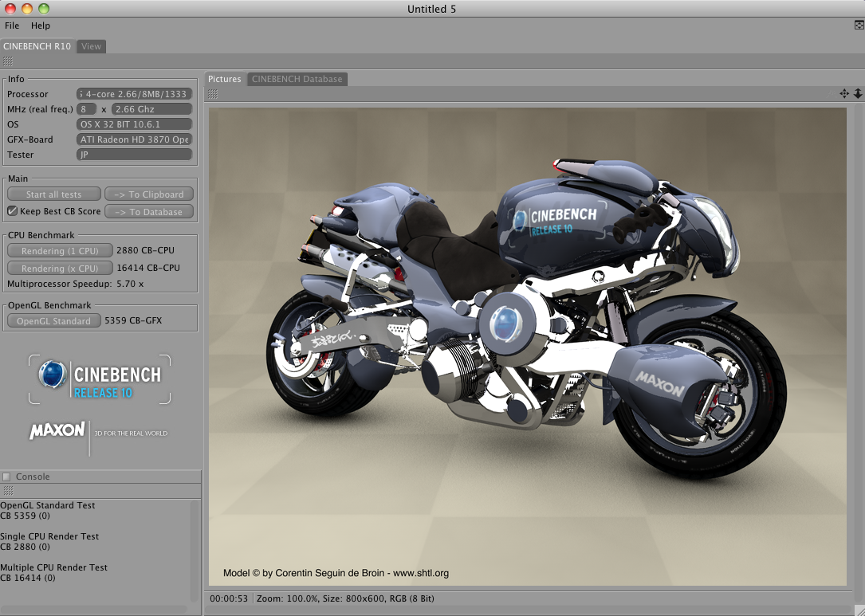Click the To Database button
Screen dimensions: 865x616
tap(149, 212)
